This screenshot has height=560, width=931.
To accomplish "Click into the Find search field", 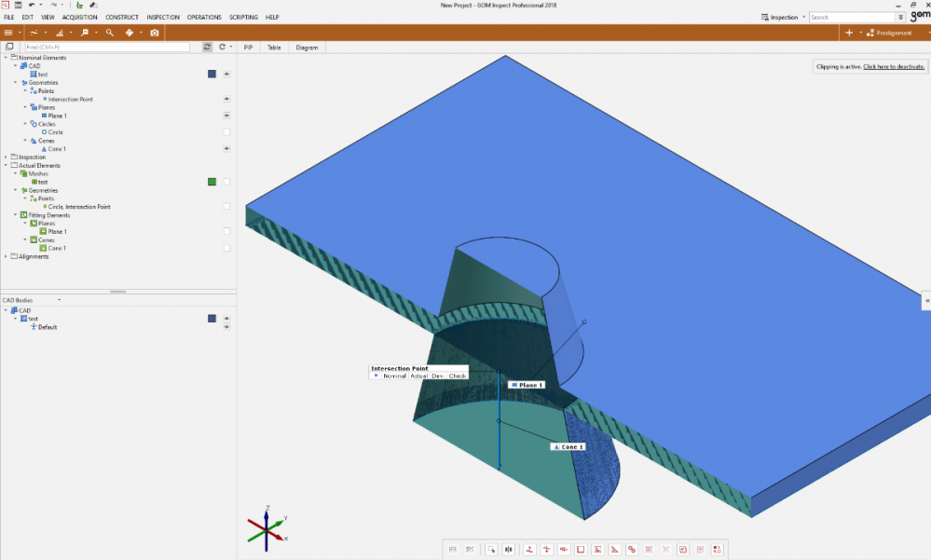I will [x=104, y=47].
